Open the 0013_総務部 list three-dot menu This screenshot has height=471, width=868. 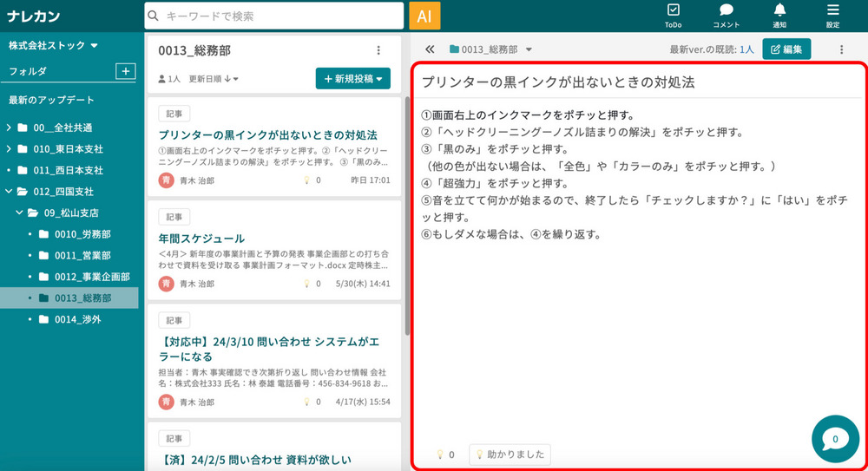(378, 50)
